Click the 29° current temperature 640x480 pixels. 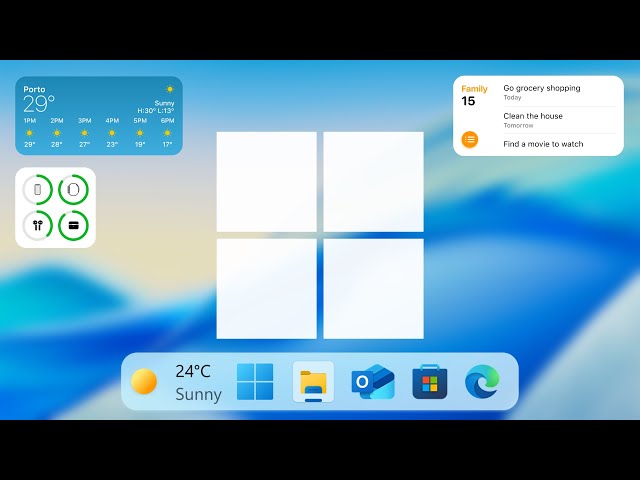pyautogui.click(x=39, y=104)
